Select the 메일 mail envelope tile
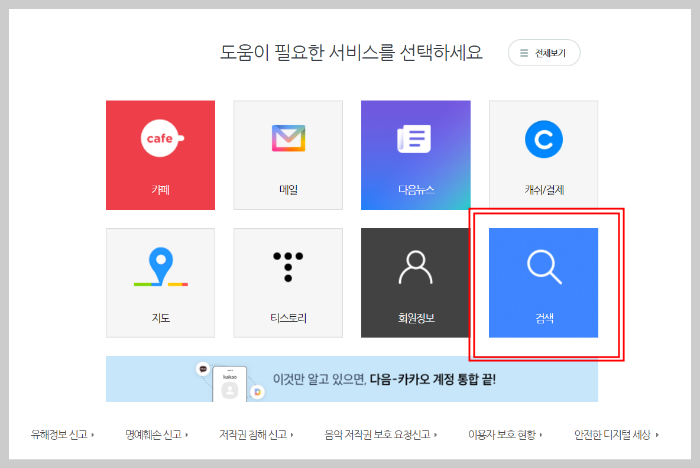Image resolution: width=700 pixels, height=468 pixels. [288, 155]
